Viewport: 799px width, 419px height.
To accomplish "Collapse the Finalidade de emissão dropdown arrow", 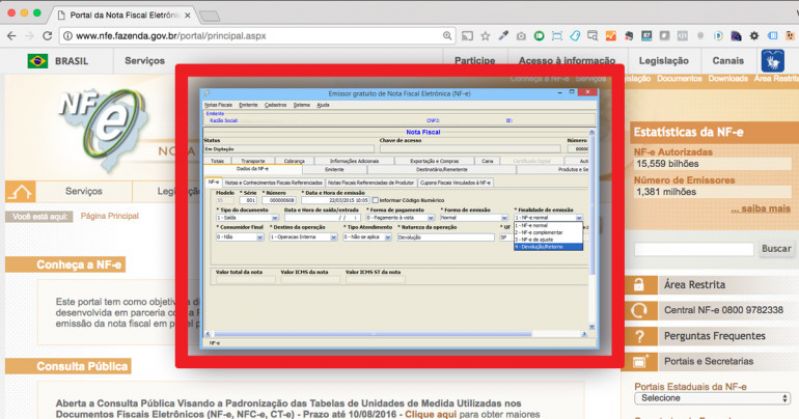I will (579, 218).
